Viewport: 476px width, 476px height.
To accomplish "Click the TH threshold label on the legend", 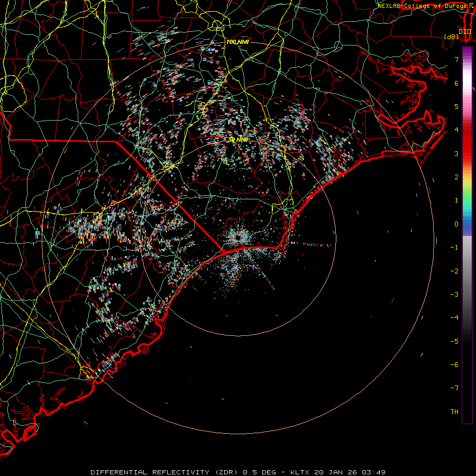I will (x=454, y=412).
